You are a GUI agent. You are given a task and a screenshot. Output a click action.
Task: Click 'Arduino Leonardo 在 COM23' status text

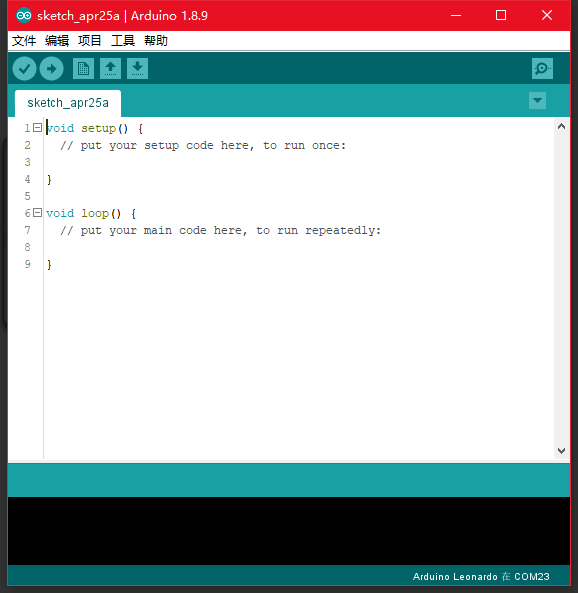[481, 577]
